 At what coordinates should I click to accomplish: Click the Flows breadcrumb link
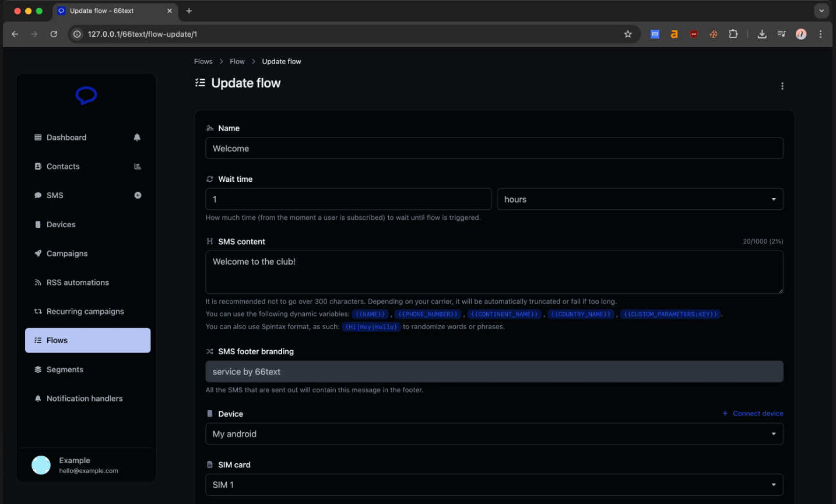tap(203, 61)
